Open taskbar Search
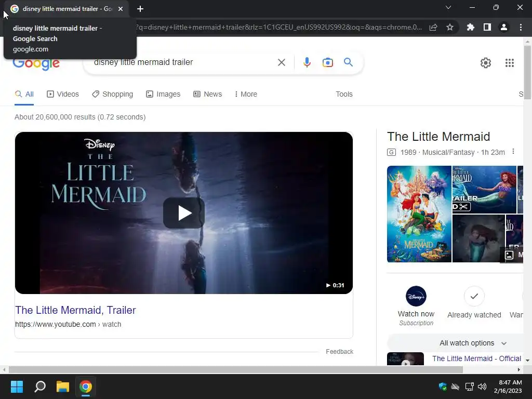This screenshot has width=532, height=399. (40, 387)
